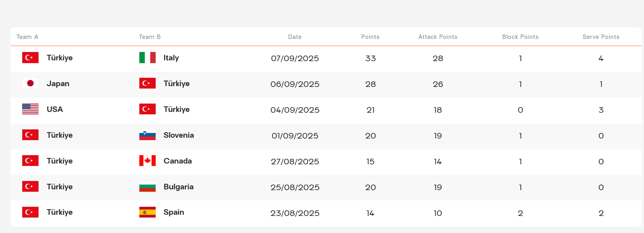Select the 23/08/2025 match date
The height and width of the screenshot is (233, 644).
tap(295, 213)
